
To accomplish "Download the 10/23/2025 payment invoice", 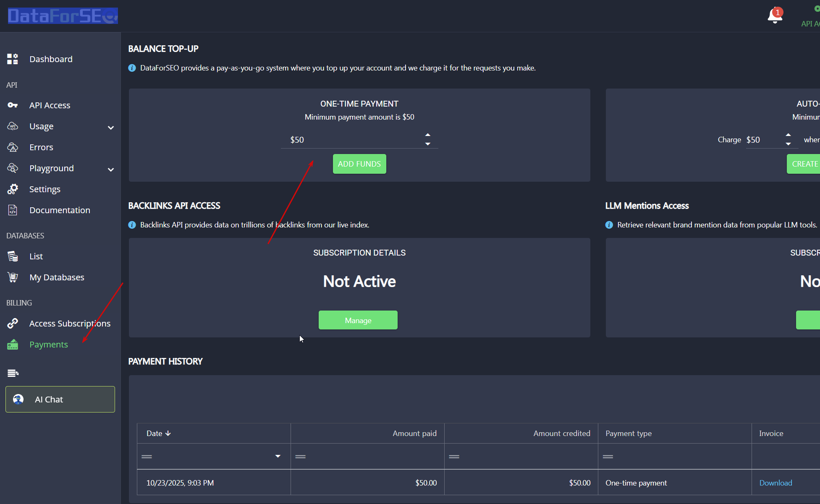I will 775,483.
